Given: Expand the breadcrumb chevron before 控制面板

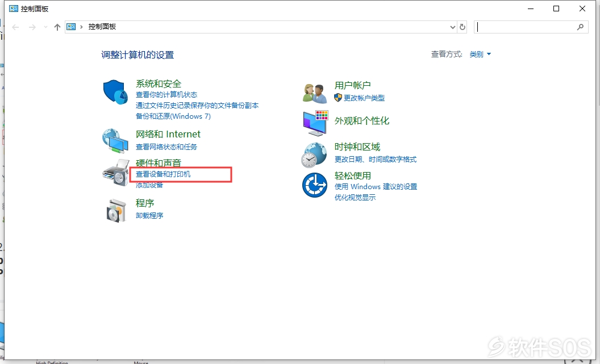Looking at the screenshot, I should [x=81, y=27].
